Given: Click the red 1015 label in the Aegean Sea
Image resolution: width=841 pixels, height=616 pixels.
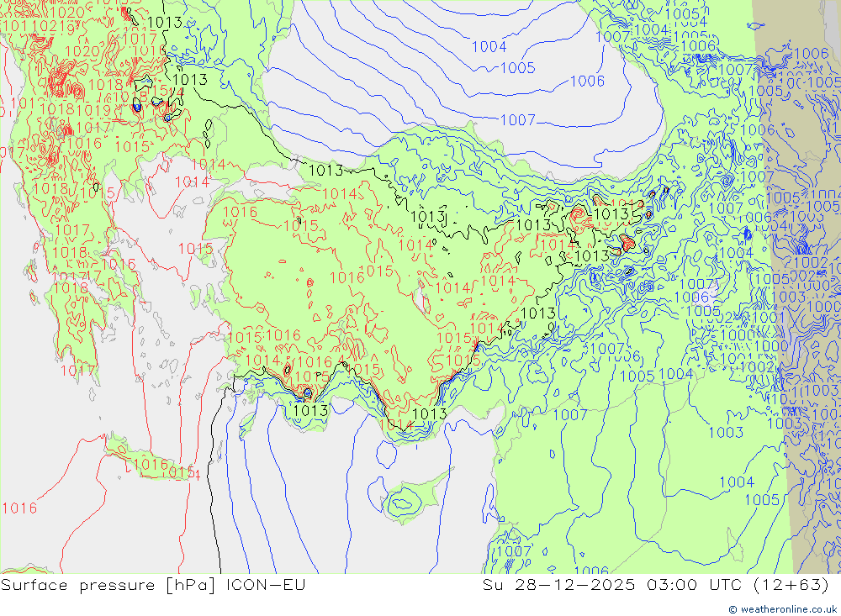Looking at the screenshot, I should click(196, 249).
